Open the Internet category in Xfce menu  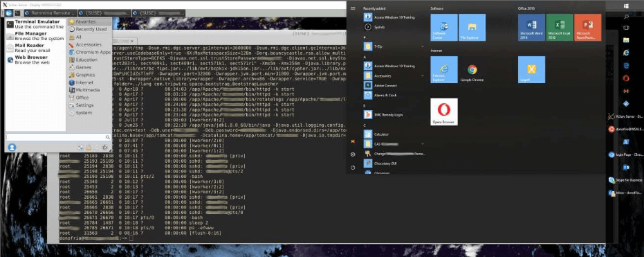click(x=89, y=82)
